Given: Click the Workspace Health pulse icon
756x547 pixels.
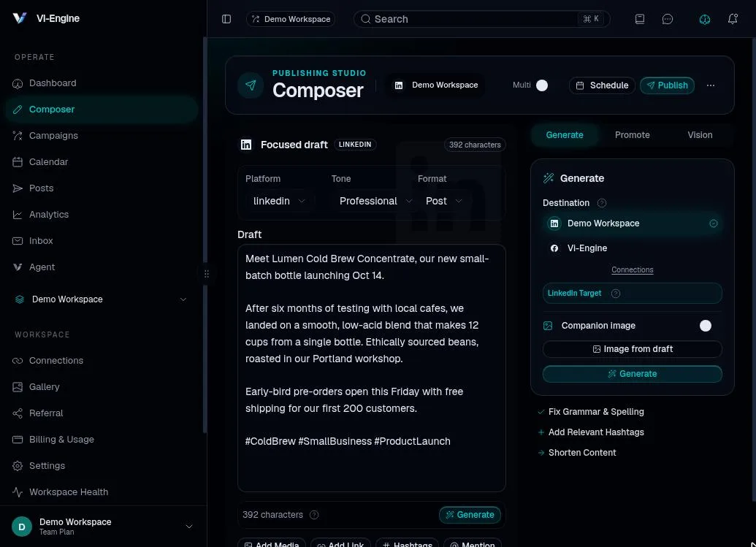Looking at the screenshot, I should pyautogui.click(x=18, y=492).
